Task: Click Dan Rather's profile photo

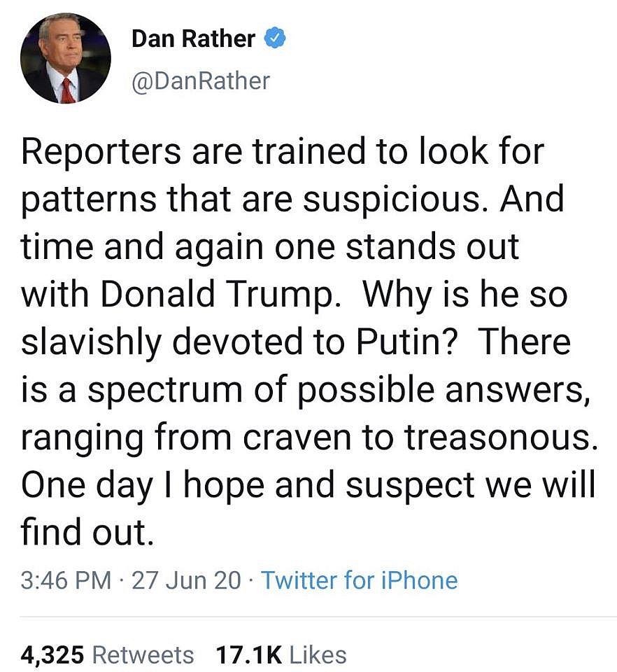Action: [66, 59]
